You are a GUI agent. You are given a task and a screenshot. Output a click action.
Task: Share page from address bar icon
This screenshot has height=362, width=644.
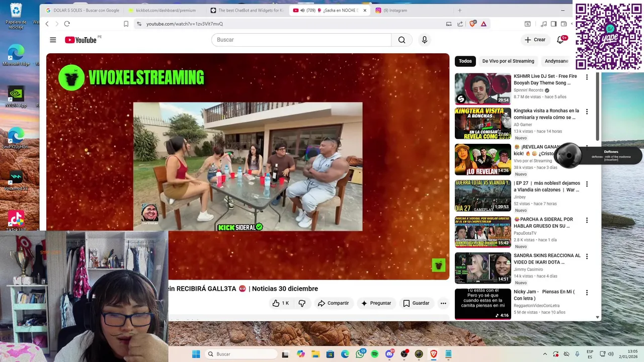pos(460,24)
